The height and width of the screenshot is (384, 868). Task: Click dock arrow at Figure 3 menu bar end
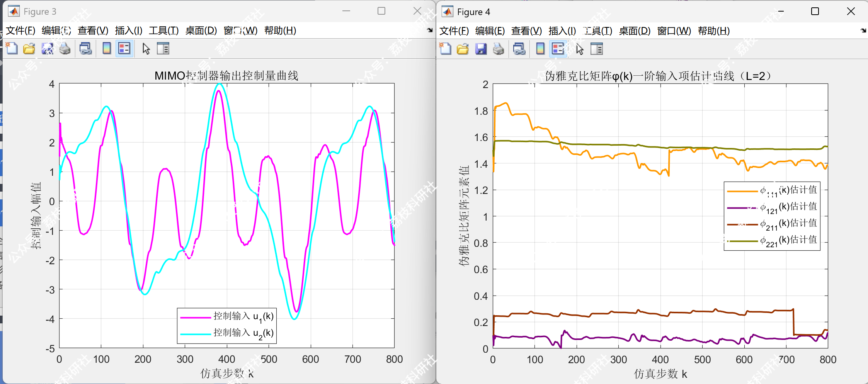[x=430, y=30]
